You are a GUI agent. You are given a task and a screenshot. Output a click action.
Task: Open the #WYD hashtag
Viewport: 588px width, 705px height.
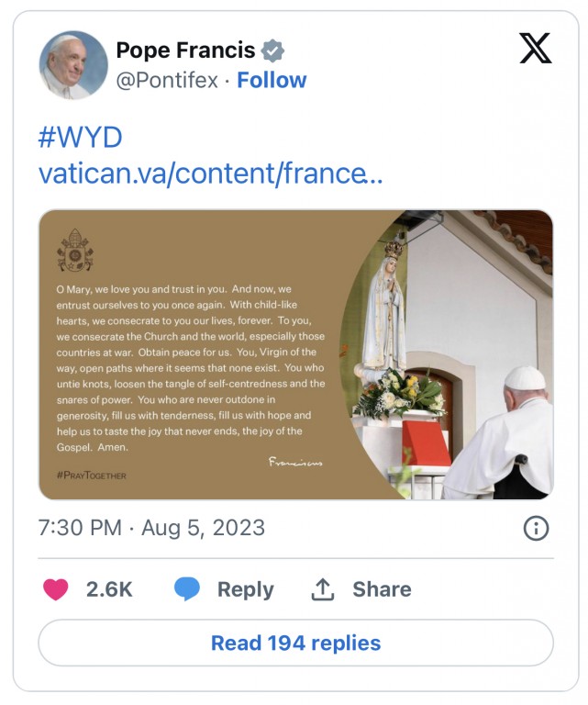[x=80, y=138]
